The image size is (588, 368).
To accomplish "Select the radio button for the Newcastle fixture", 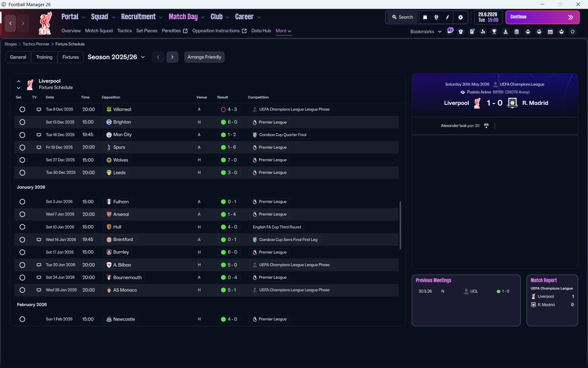I will [22, 319].
